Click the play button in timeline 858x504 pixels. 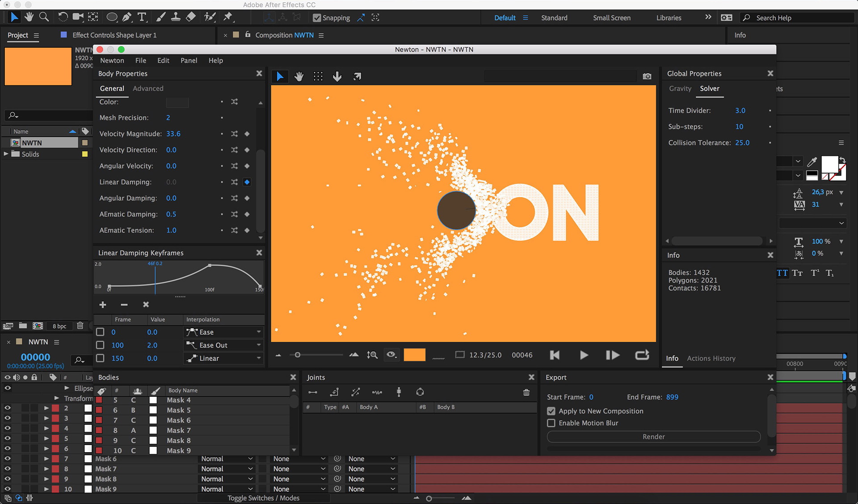click(583, 355)
